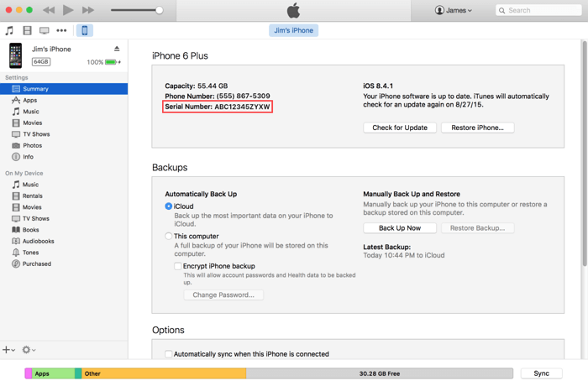The height and width of the screenshot is (386, 588).
Task: Expand the three-dots more media menu
Action: (x=61, y=31)
